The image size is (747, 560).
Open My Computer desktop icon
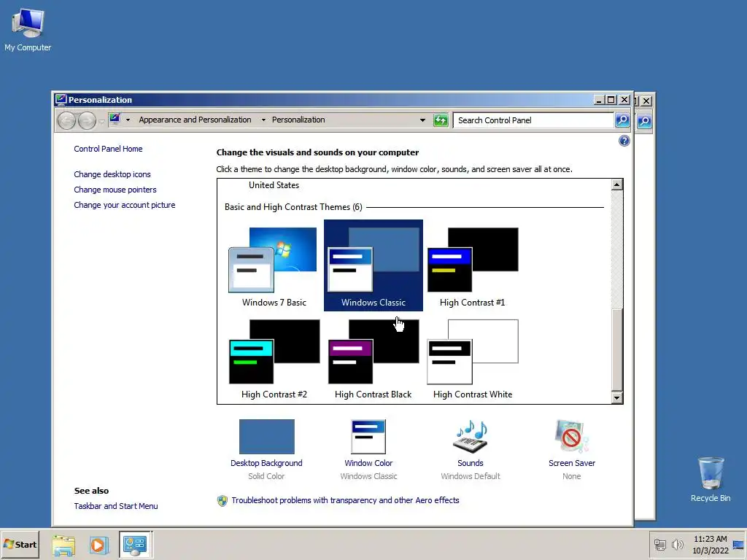[x=28, y=31]
